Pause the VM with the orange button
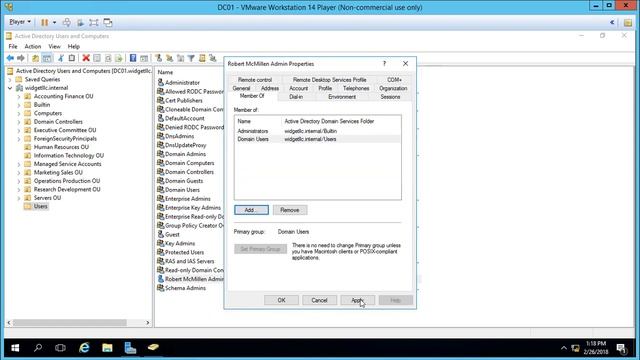The height and width of the screenshot is (360, 640). (x=44, y=22)
